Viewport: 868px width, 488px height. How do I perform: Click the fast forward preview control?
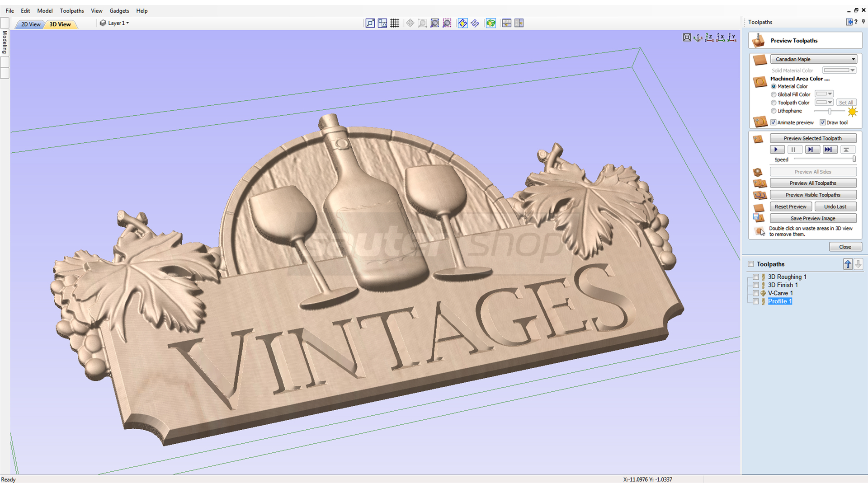(830, 149)
